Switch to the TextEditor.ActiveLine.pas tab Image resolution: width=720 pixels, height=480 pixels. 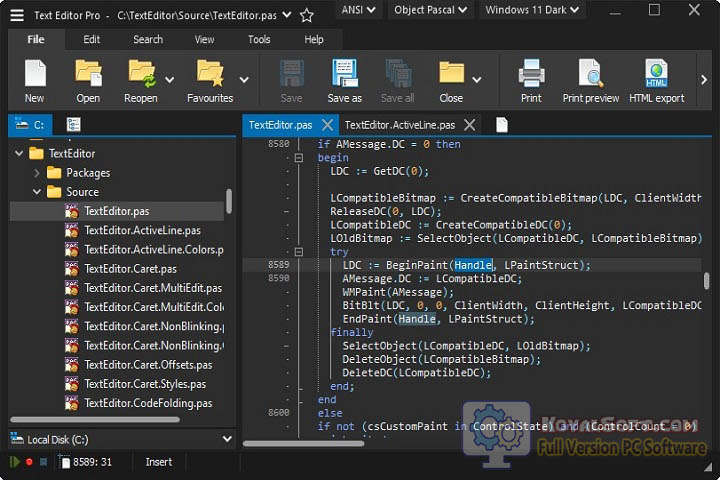point(399,125)
